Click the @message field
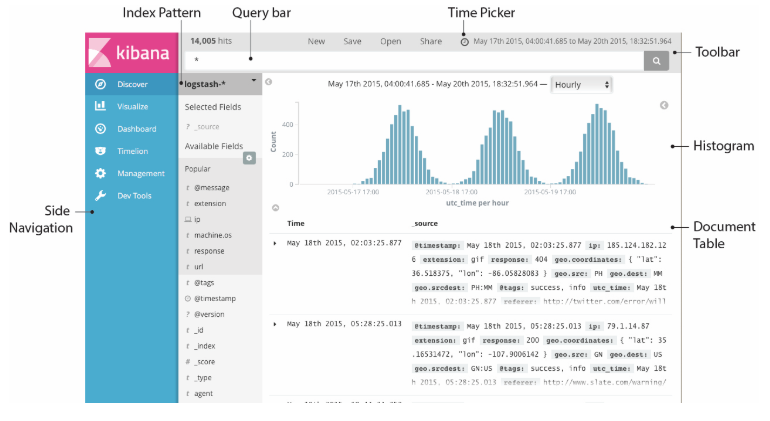The height and width of the screenshot is (421, 770). pyautogui.click(x=212, y=187)
